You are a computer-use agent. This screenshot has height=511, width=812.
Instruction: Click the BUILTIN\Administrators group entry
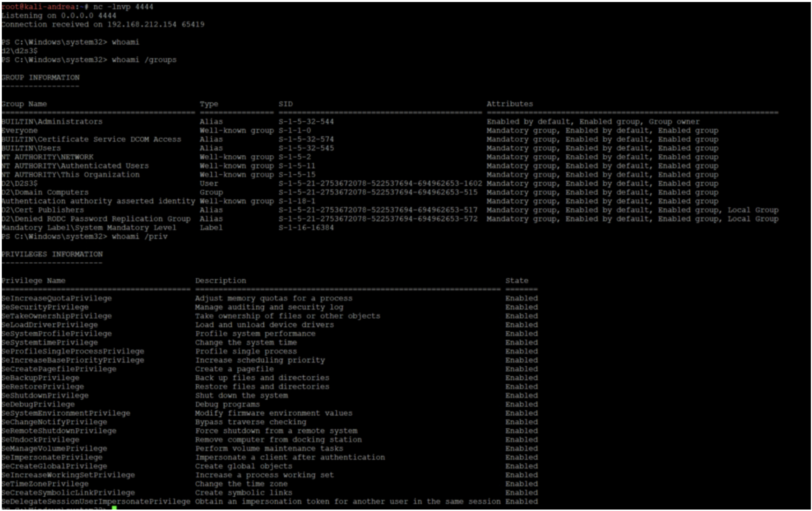[x=52, y=121]
